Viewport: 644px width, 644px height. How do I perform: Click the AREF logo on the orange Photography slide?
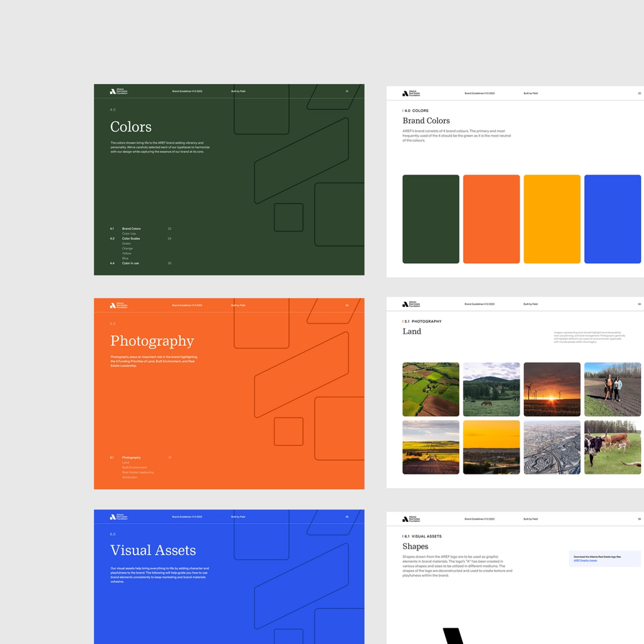tap(119, 305)
